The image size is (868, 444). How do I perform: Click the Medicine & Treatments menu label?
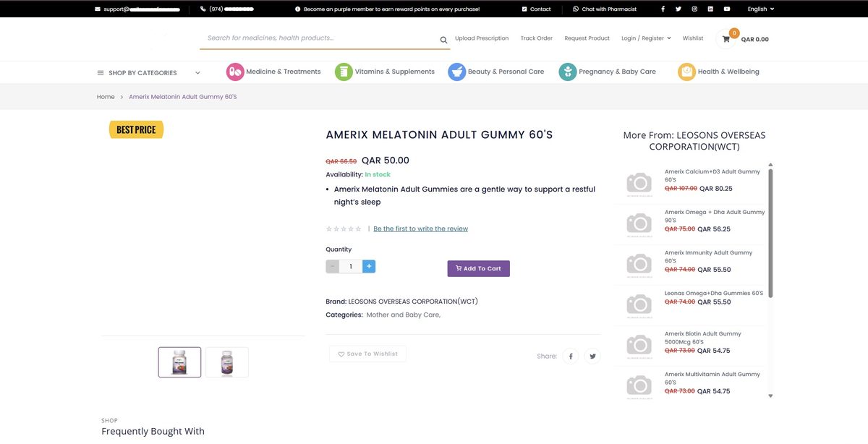tap(284, 72)
